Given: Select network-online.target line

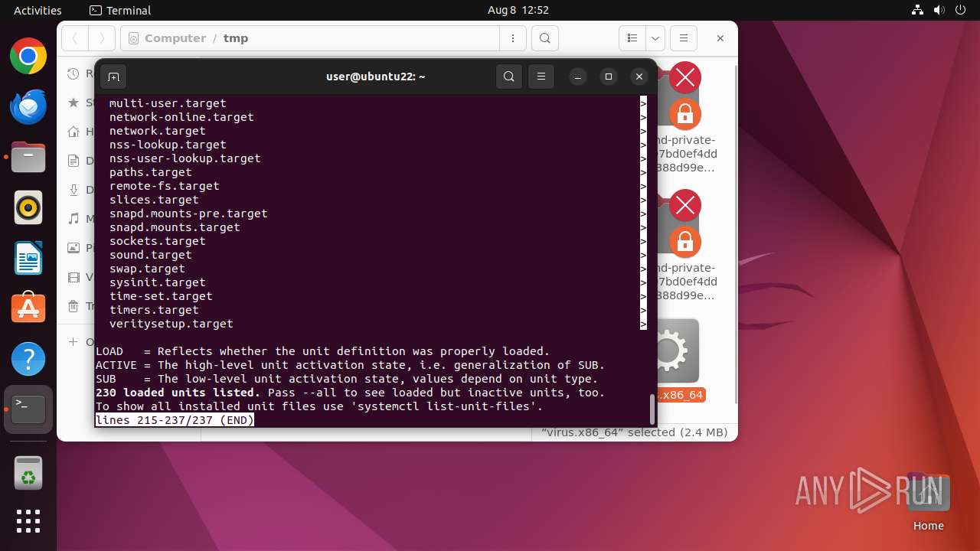Looking at the screenshot, I should (x=181, y=117).
